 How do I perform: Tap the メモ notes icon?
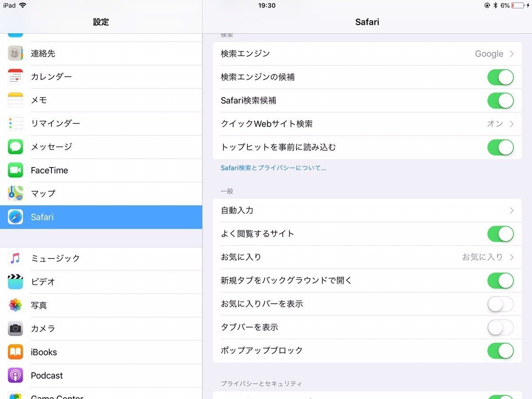tap(16, 100)
